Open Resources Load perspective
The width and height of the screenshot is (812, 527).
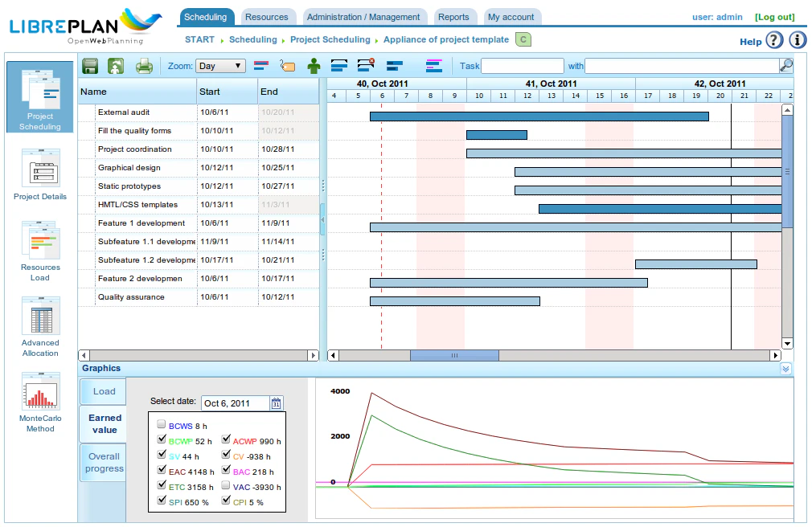click(x=40, y=251)
